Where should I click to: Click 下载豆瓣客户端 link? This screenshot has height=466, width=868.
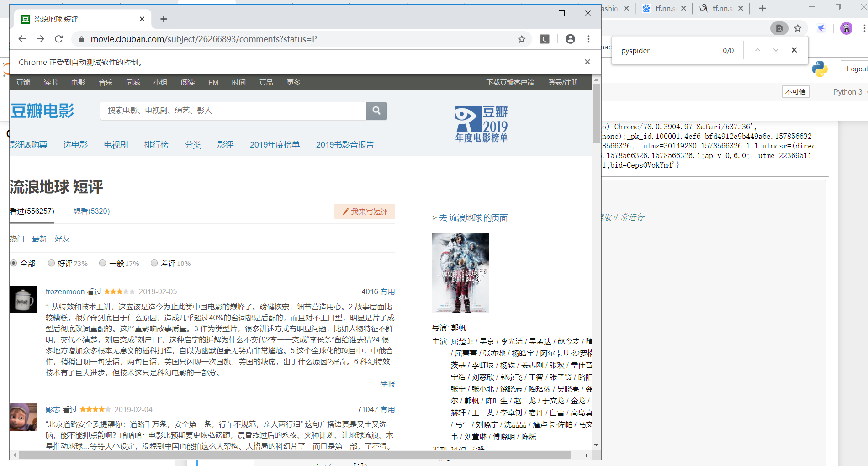pyautogui.click(x=510, y=83)
